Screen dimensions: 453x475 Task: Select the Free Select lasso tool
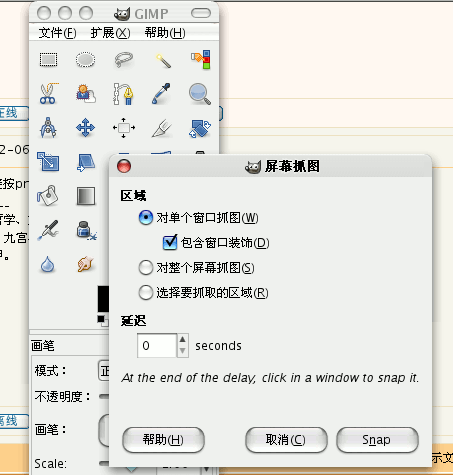pyautogui.click(x=124, y=60)
